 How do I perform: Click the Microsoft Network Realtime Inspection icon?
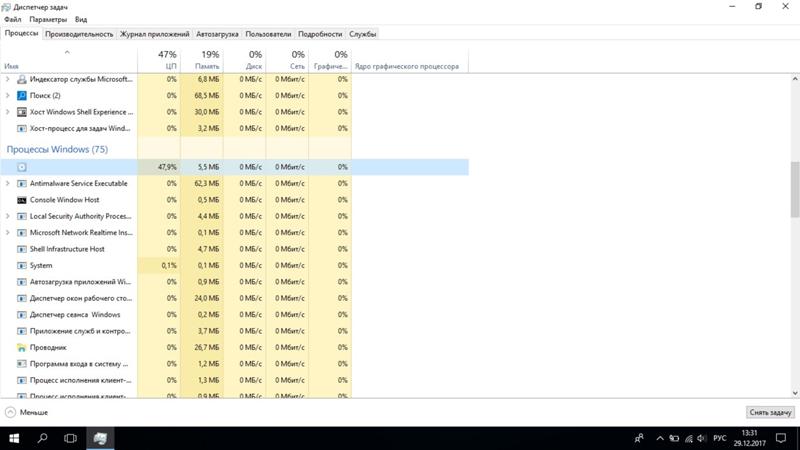21,233
